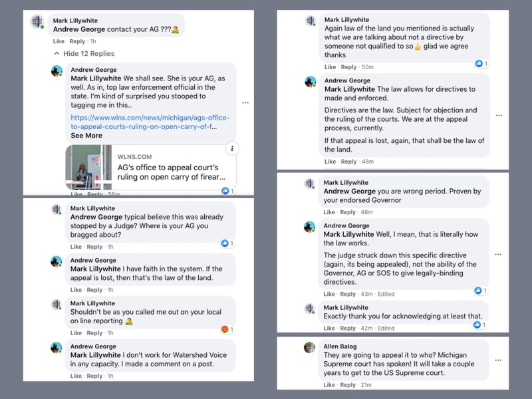Click angry reaction badge on "Shouldn't be" comment
Viewport: 532px width, 399px height.
[x=227, y=330]
